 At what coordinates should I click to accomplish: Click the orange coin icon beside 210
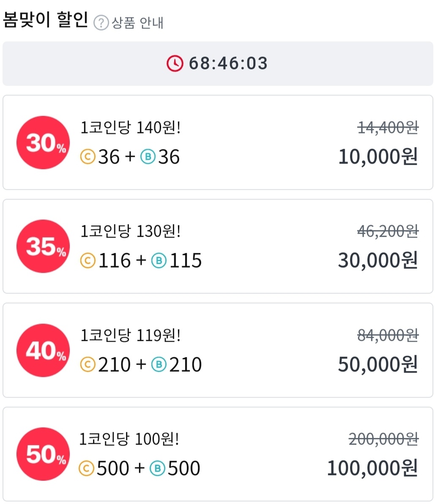88,365
